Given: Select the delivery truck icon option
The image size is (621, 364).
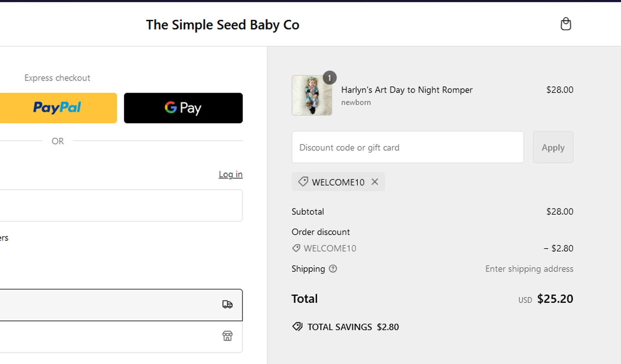Looking at the screenshot, I should (x=227, y=304).
